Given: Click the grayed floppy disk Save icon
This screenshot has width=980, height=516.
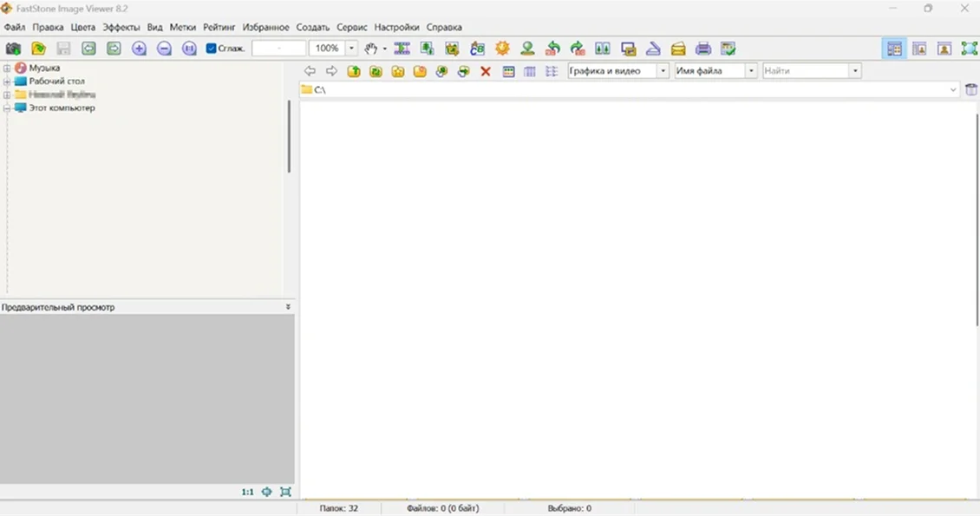Looking at the screenshot, I should (x=63, y=48).
